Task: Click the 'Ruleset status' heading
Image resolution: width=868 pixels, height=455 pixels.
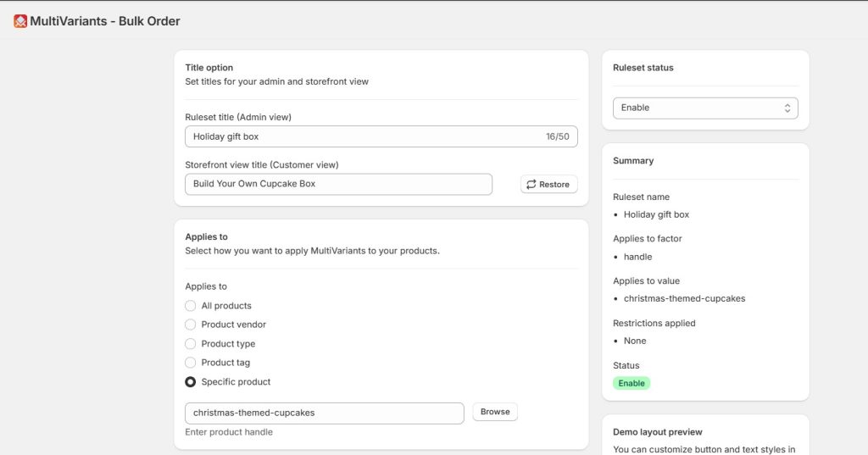Action: [643, 68]
